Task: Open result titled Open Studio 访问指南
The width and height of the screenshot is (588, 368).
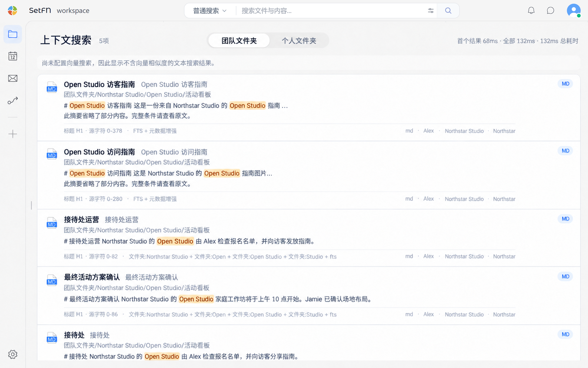Action: pyautogui.click(x=99, y=152)
